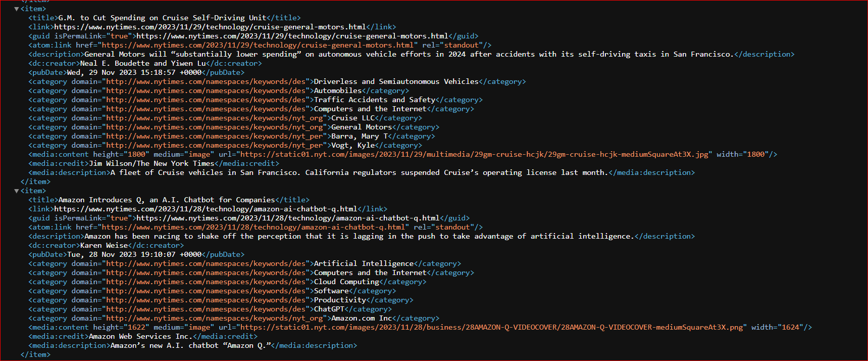Click credit 'Jim Wilson/The New York Times'
This screenshot has height=361, width=868.
tap(151, 163)
